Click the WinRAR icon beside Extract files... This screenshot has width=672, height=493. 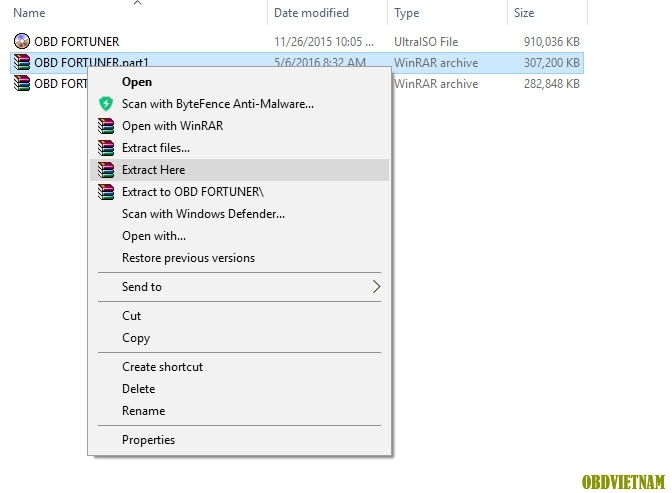[x=106, y=147]
